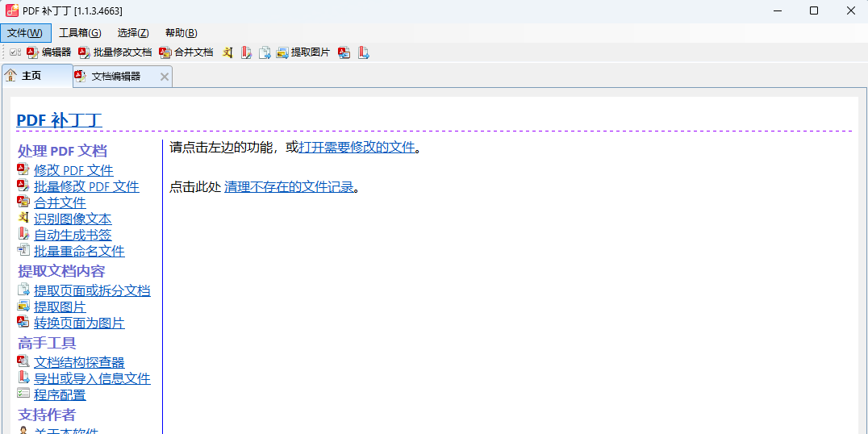Click the 支持作者 section heading
The height and width of the screenshot is (434, 868).
pos(47,415)
